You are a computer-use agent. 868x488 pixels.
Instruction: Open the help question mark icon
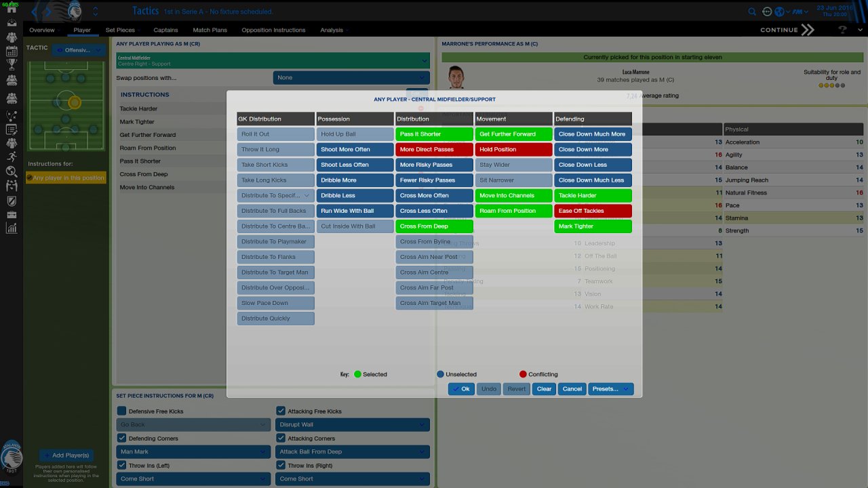843,30
